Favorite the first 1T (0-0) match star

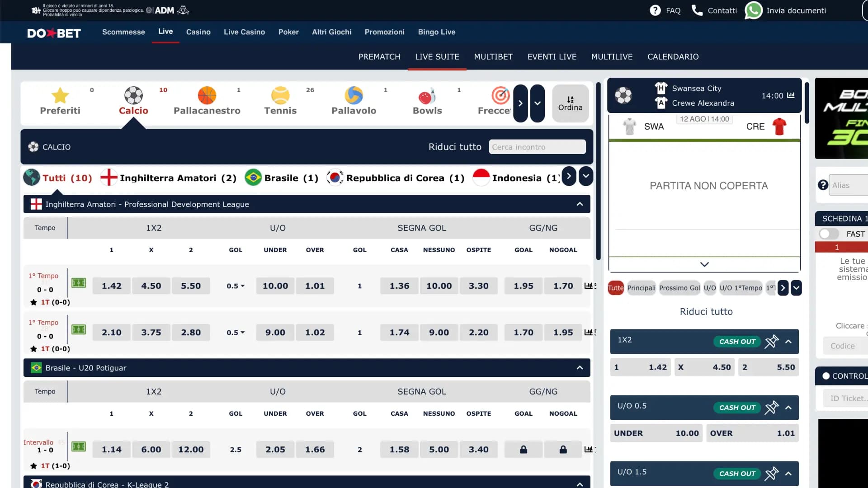(33, 302)
